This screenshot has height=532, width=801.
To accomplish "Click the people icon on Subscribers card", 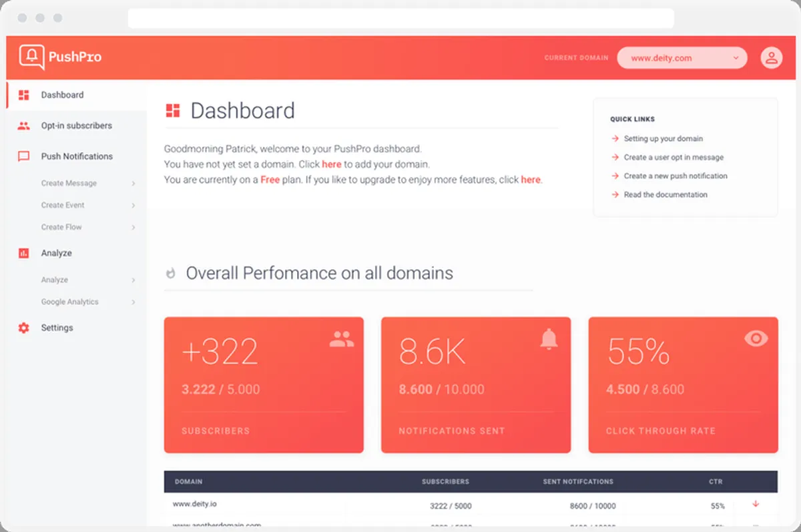I will pyautogui.click(x=342, y=340).
